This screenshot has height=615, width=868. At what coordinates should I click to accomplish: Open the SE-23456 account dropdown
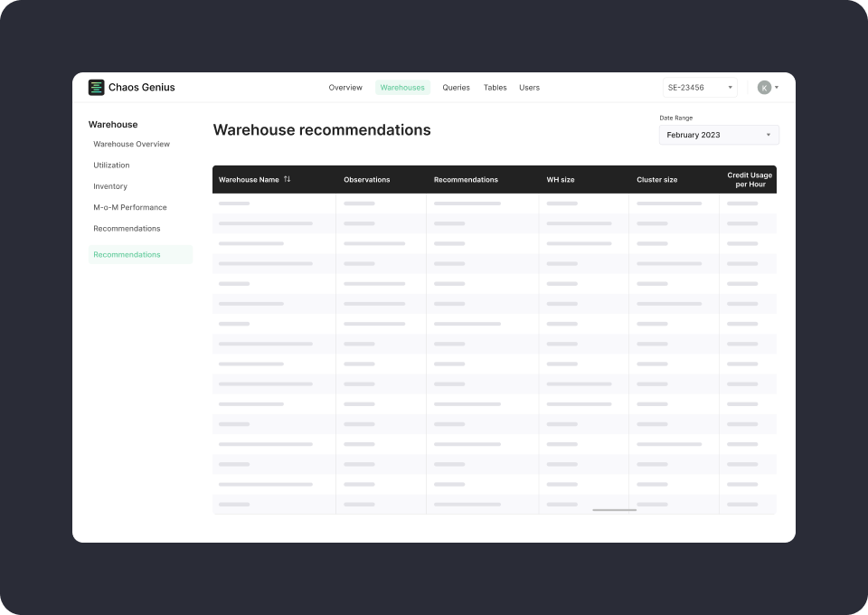click(x=699, y=87)
